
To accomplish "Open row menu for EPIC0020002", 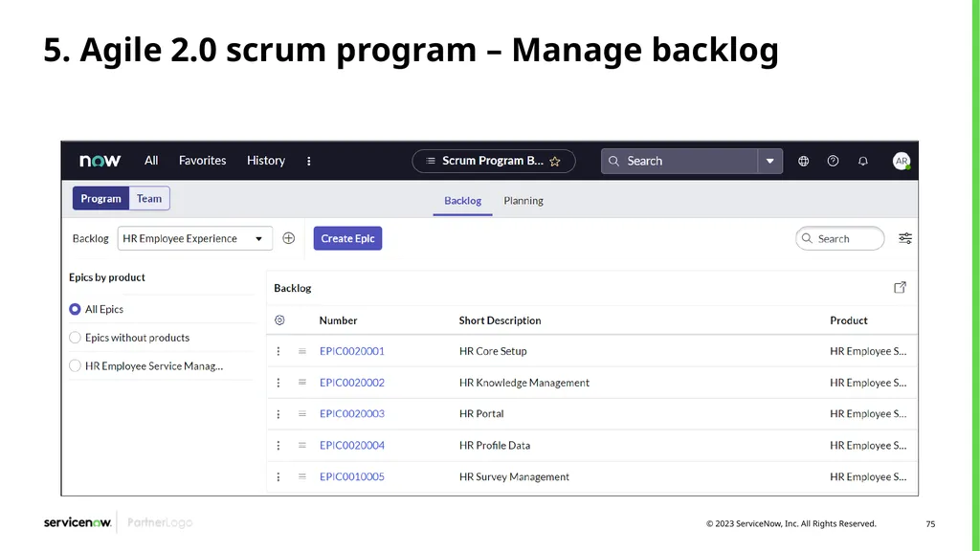I will tap(278, 383).
